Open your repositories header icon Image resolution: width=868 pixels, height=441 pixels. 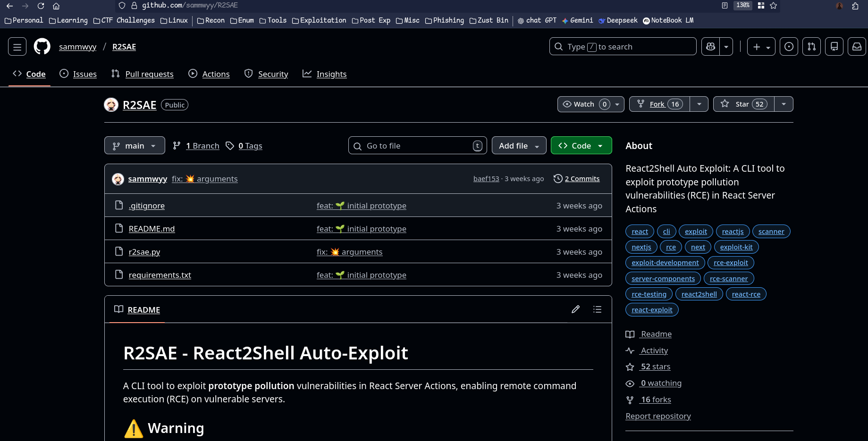834,47
